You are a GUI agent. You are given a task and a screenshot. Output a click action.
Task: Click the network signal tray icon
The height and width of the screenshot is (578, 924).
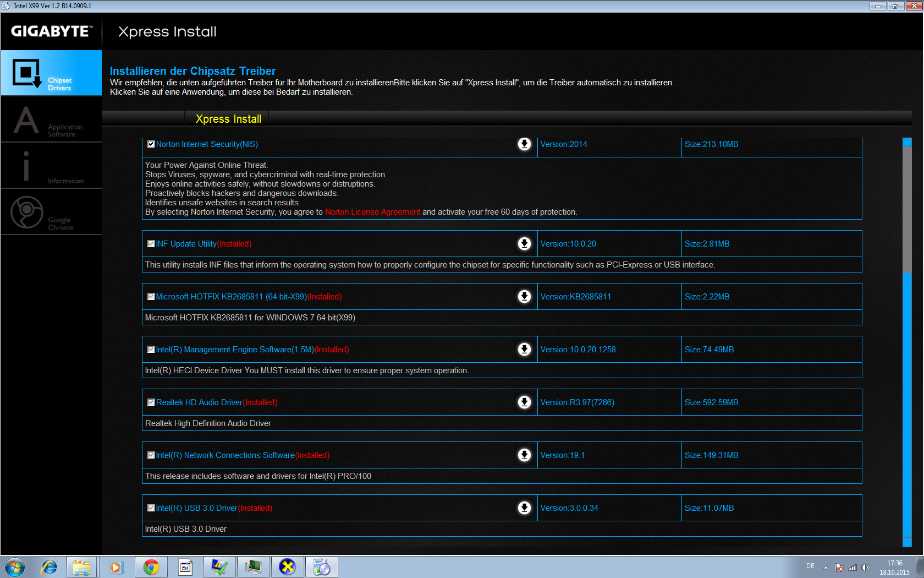click(x=853, y=568)
